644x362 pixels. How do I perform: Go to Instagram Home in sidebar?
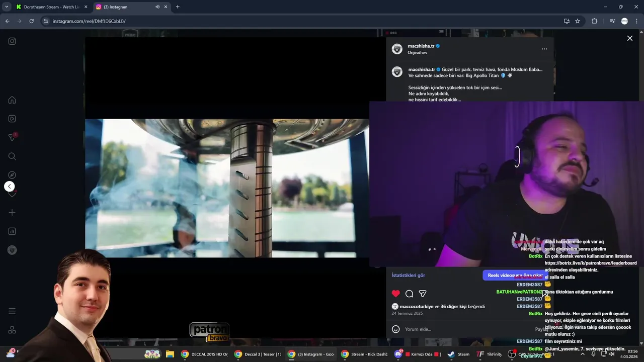click(12, 100)
